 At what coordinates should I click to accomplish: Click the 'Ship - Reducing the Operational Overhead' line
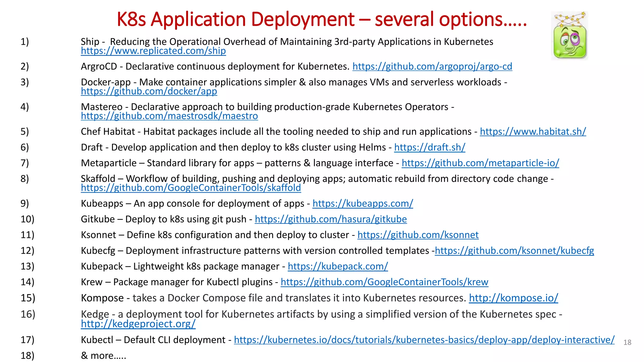pos(287,41)
